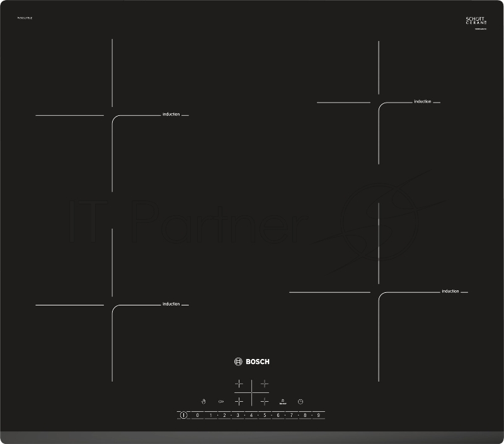504x444 pixels.
Task: Tap the clock timer icon
Action: pyautogui.click(x=301, y=401)
